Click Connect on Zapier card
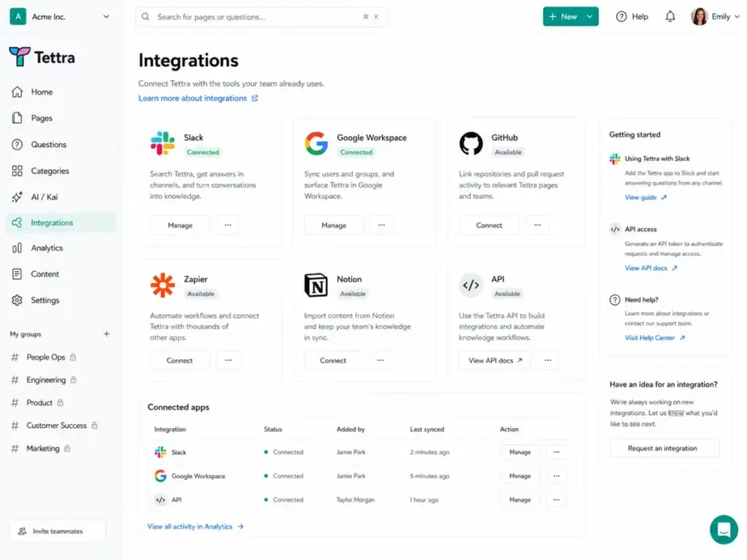Image resolution: width=747 pixels, height=560 pixels. 179,360
